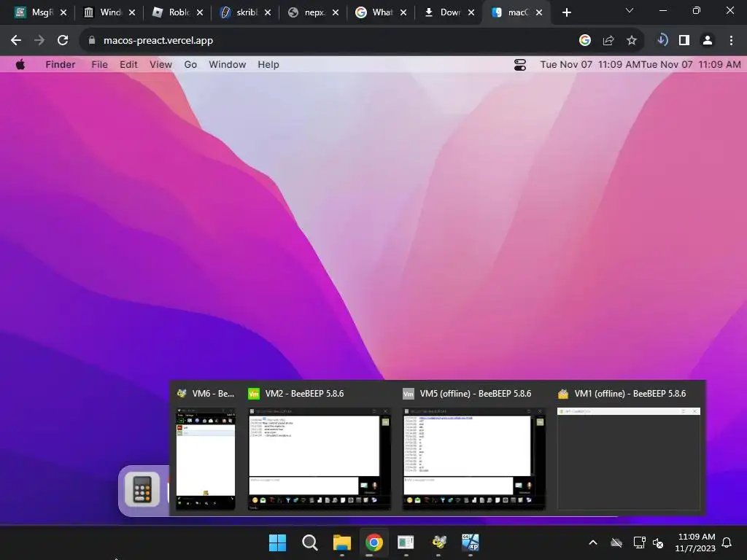Open the app left of BeeBEEP on taskbar
This screenshot has width=747, height=560.
coord(406,542)
